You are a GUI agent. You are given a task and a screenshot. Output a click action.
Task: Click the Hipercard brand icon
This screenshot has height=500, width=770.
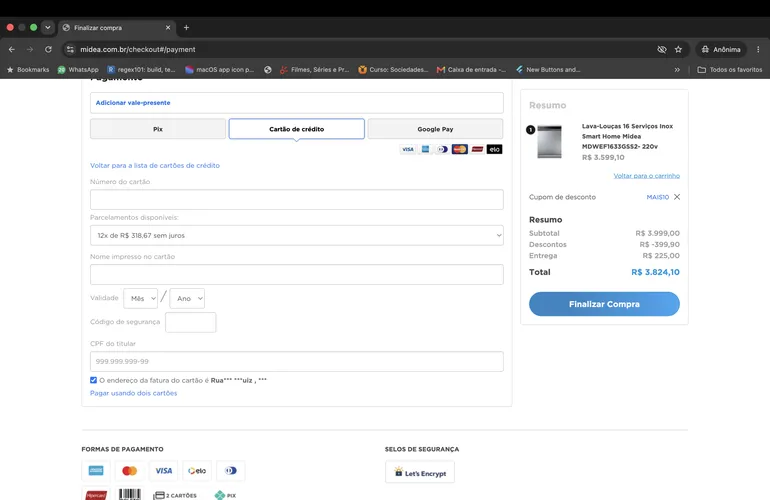pyautogui.click(x=477, y=149)
